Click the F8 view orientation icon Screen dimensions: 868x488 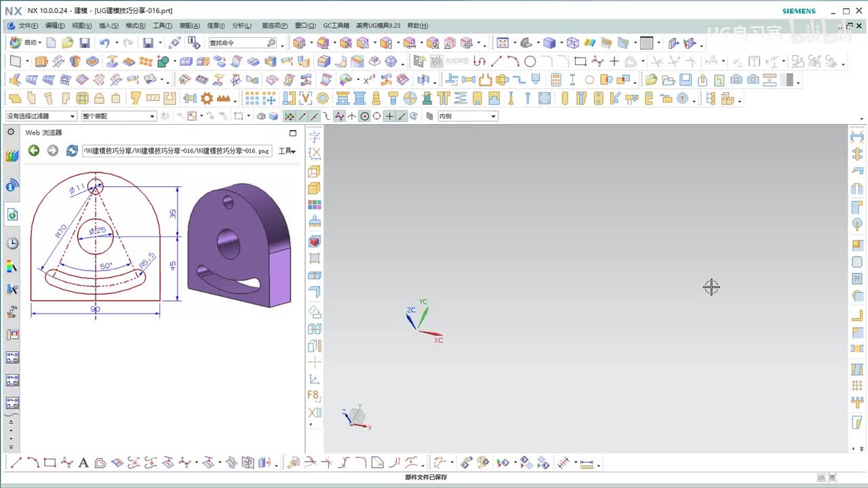tap(314, 395)
